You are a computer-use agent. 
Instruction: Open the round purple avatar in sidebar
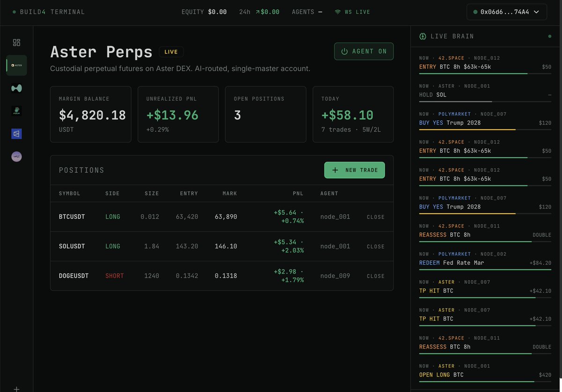coord(17,157)
